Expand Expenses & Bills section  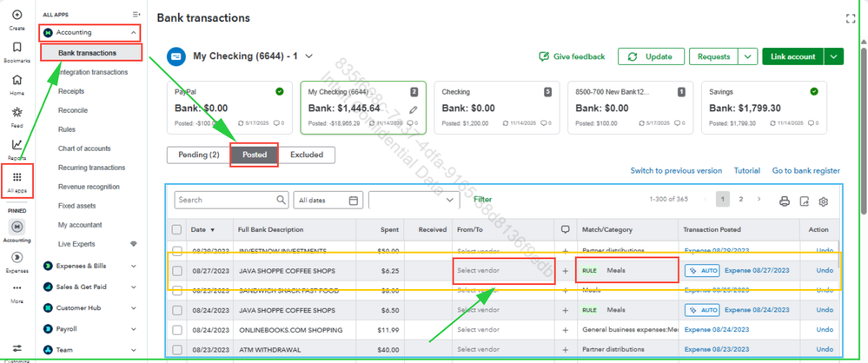(134, 266)
